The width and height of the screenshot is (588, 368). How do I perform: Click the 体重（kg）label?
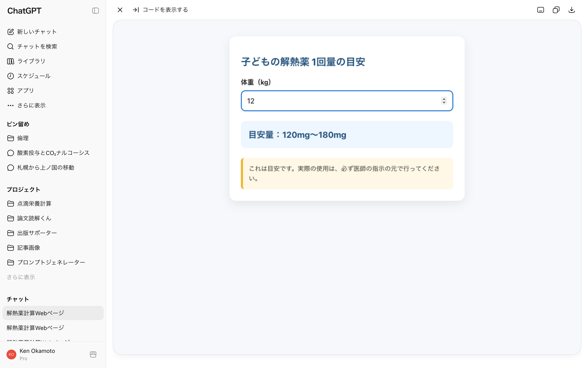(x=256, y=82)
